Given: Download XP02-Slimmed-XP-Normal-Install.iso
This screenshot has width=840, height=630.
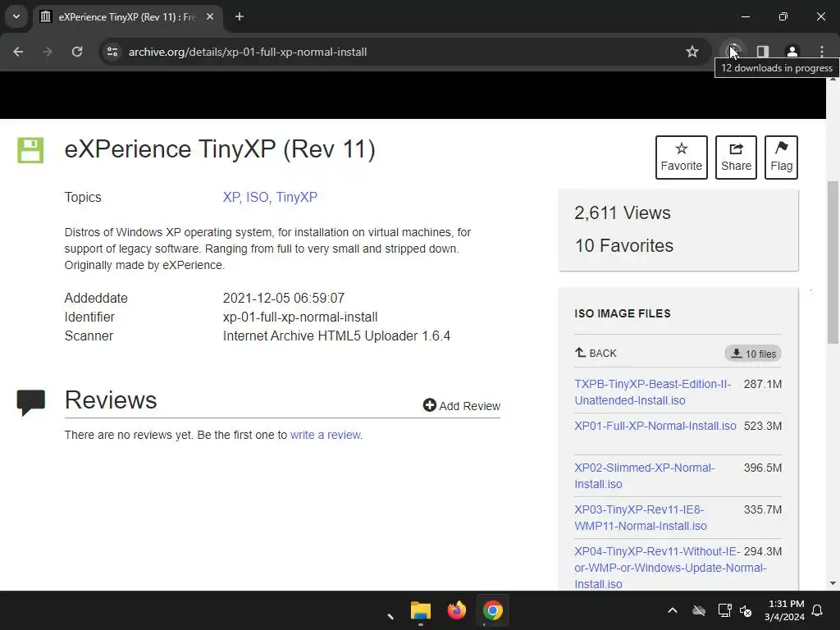Looking at the screenshot, I should [x=645, y=476].
